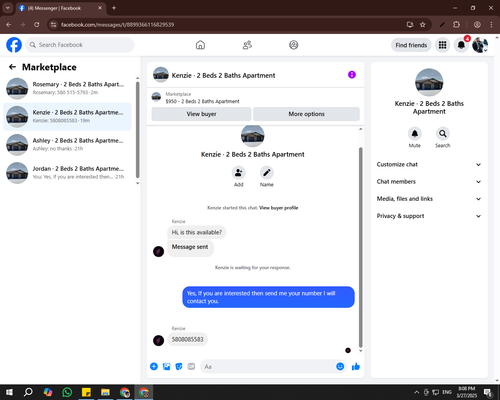Click the "Message sent" bubble from Kenzie
This screenshot has height=400, width=500.
pyautogui.click(x=190, y=248)
